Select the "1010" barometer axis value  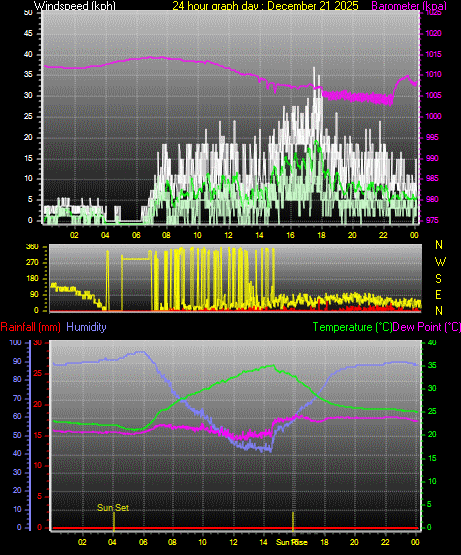click(x=433, y=74)
